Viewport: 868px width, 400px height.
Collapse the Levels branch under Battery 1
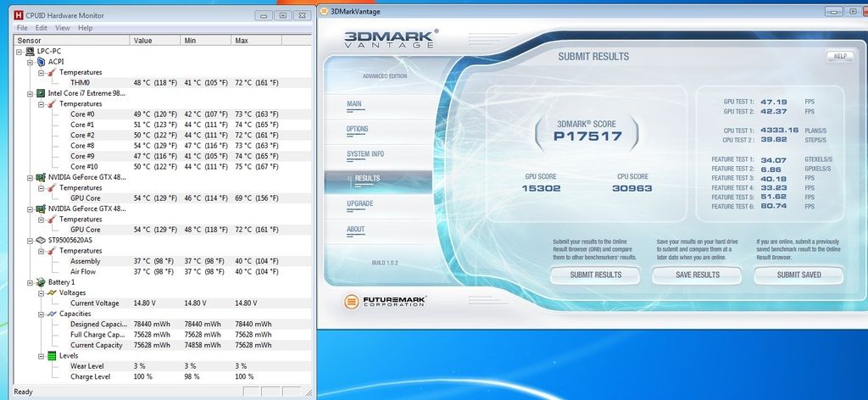tap(42, 356)
